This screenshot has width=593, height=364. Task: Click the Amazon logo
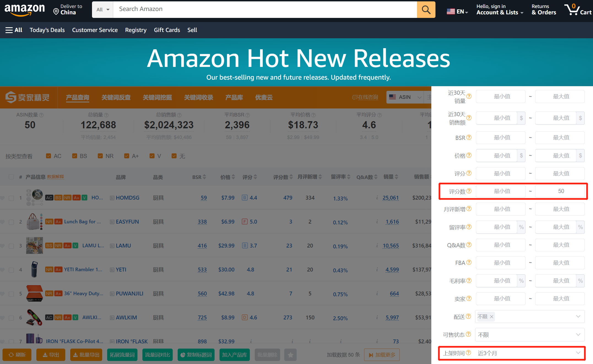tap(25, 10)
